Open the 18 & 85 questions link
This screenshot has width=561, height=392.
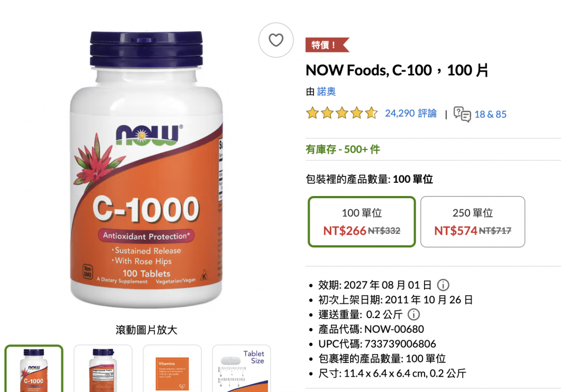tap(490, 114)
